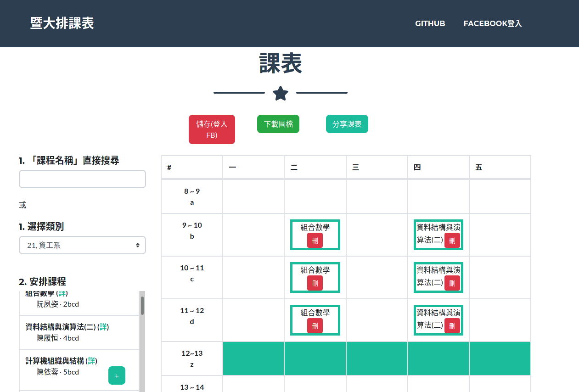Click the 8 ~ 9 a time cell

192,197
